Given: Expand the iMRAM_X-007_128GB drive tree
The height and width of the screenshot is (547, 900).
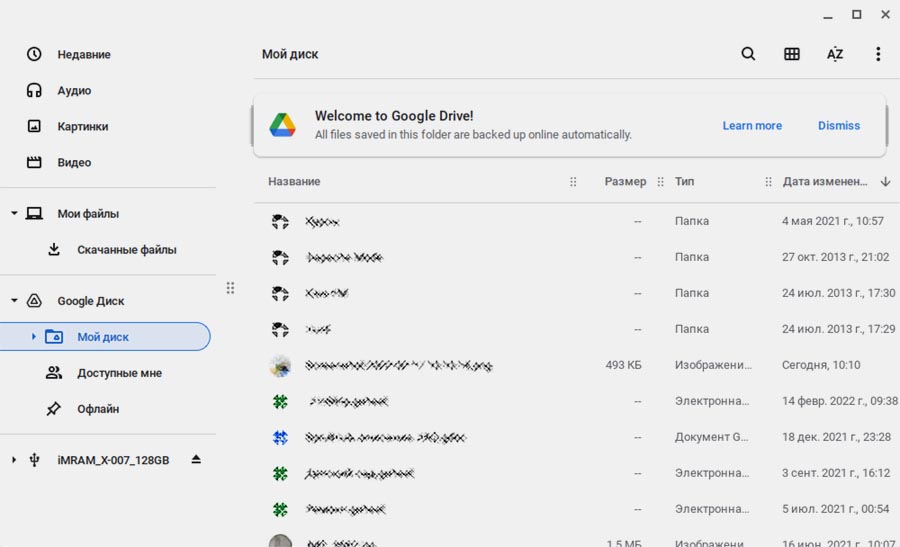Looking at the screenshot, I should (x=14, y=460).
